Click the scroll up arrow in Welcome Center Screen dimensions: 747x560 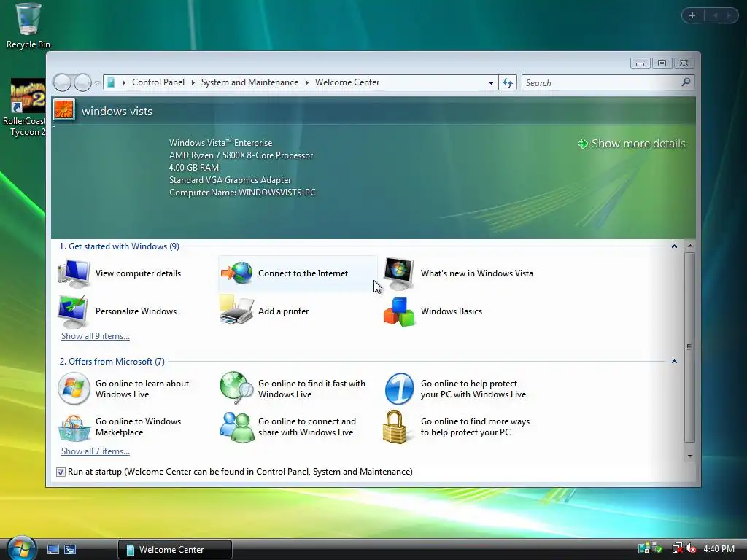pyautogui.click(x=690, y=246)
